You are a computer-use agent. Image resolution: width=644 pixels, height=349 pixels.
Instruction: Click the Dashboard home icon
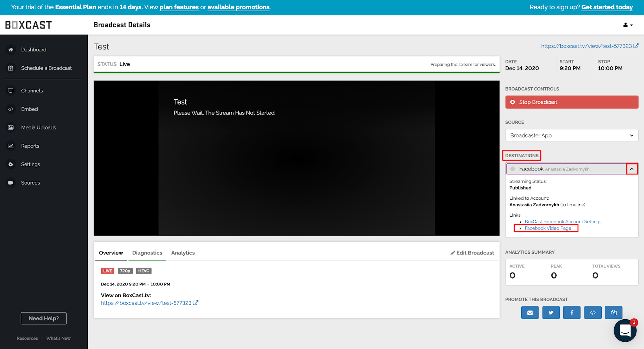click(x=11, y=50)
